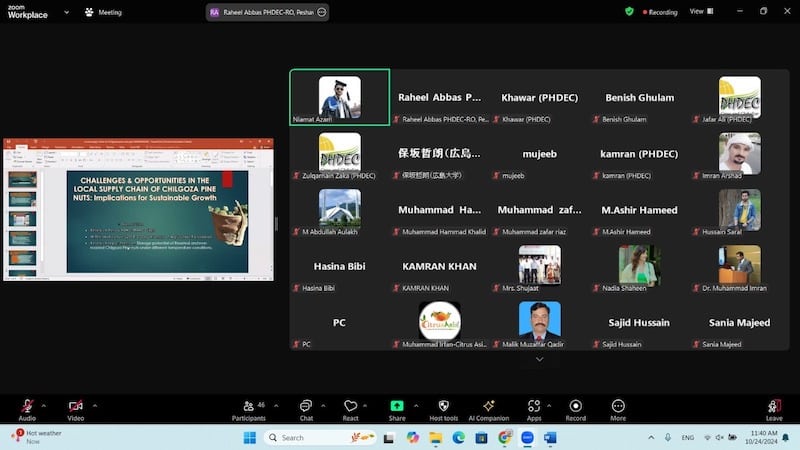Click the React heart icon
This screenshot has height=450, width=800.
(350, 406)
